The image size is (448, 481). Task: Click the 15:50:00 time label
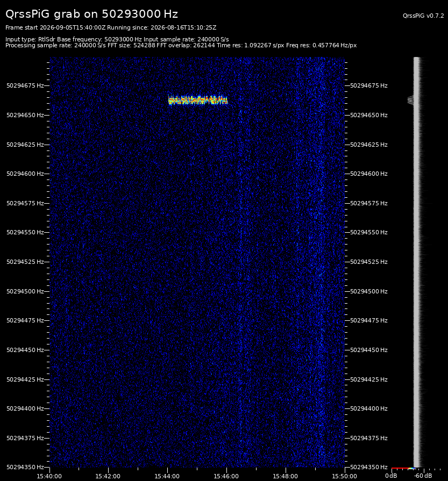(x=344, y=476)
